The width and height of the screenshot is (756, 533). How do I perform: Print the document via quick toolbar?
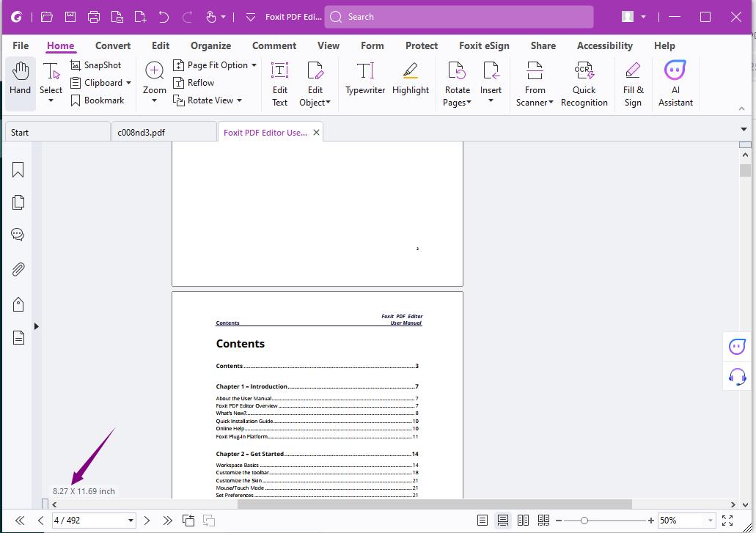pos(94,18)
